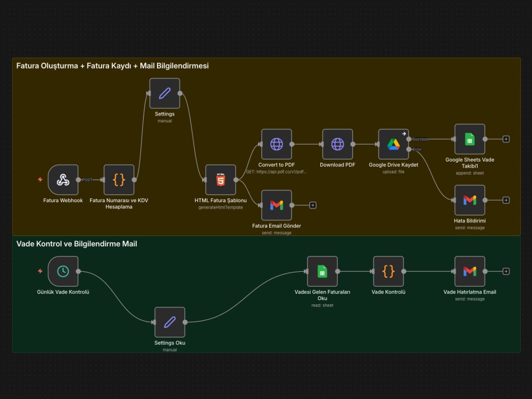Click the generateHtmlTemplate subtitle text

pyautogui.click(x=221, y=207)
